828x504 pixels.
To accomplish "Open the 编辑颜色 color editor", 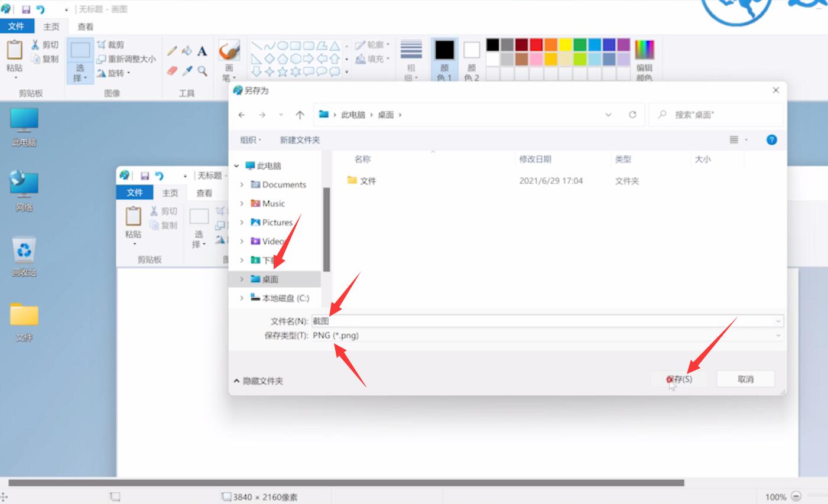I will [644, 61].
